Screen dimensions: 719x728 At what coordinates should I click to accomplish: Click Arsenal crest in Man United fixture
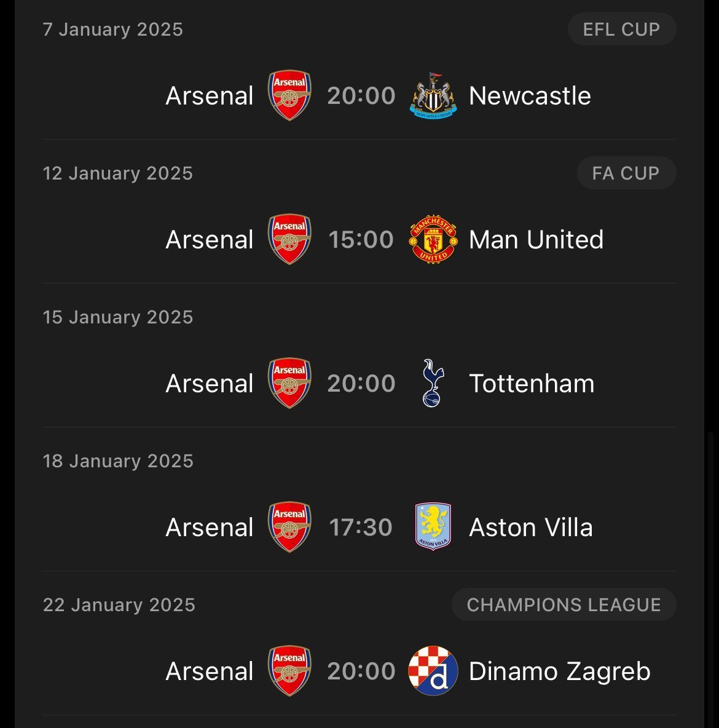coord(289,239)
